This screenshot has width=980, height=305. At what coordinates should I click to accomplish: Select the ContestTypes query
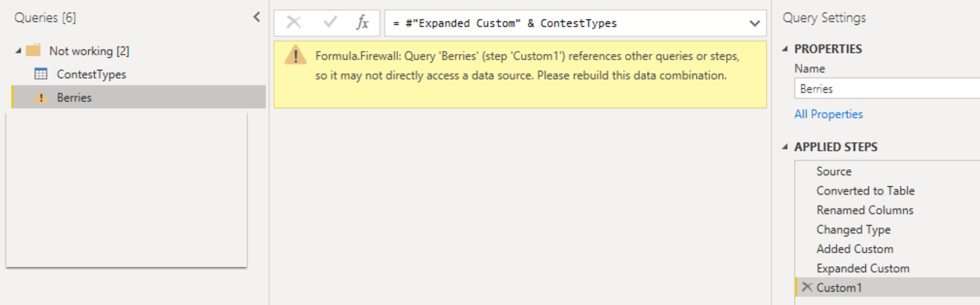(x=91, y=74)
